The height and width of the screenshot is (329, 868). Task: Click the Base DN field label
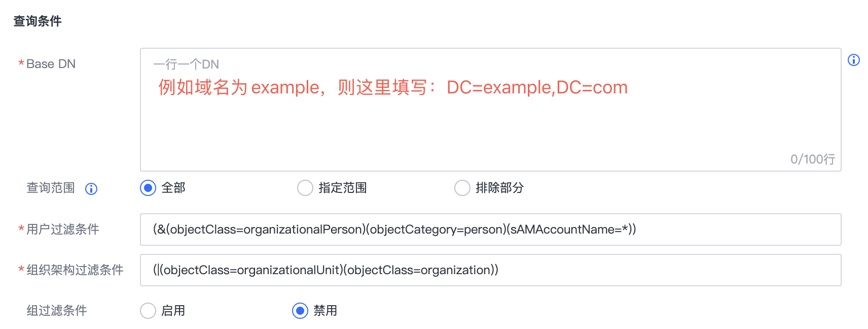(51, 64)
